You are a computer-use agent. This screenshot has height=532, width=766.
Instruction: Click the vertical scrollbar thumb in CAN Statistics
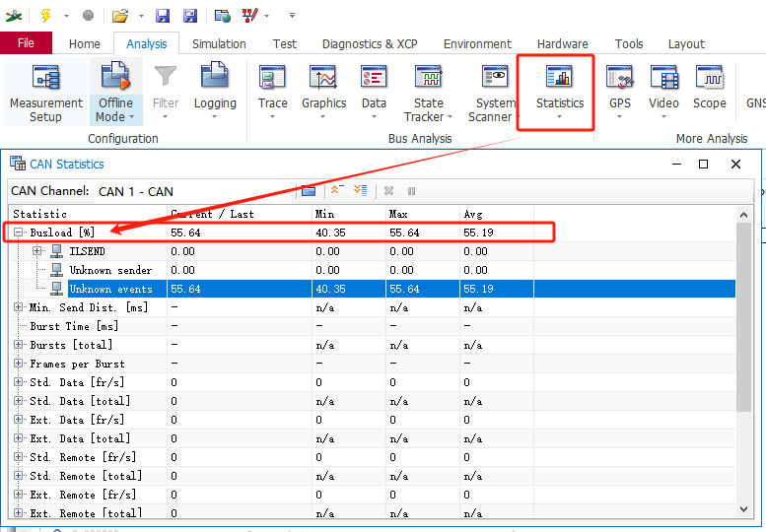[x=743, y=317]
